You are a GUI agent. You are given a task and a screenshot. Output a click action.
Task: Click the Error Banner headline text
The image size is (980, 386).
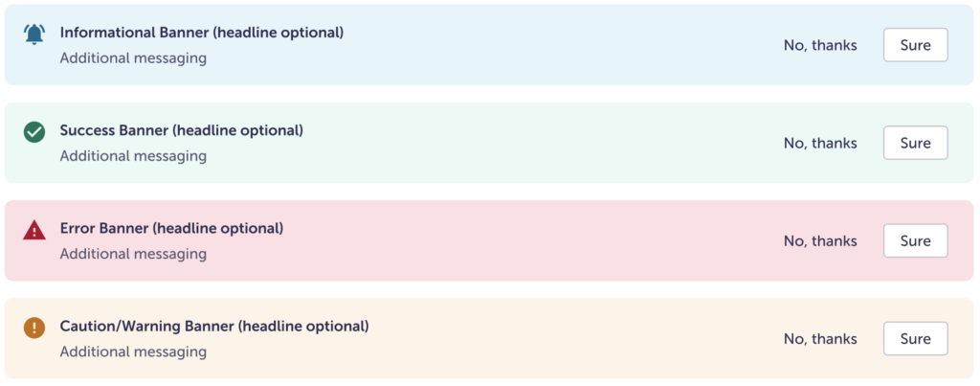[x=171, y=228]
